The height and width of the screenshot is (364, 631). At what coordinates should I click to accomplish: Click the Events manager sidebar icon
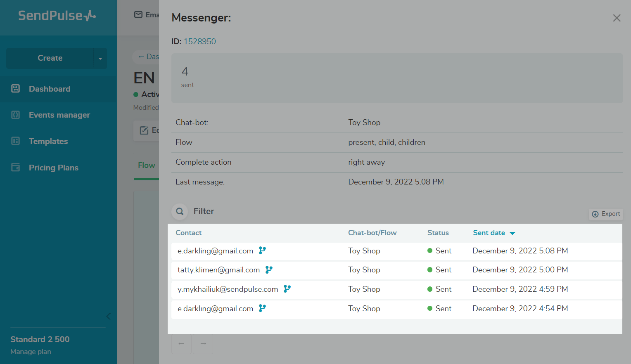click(x=16, y=115)
